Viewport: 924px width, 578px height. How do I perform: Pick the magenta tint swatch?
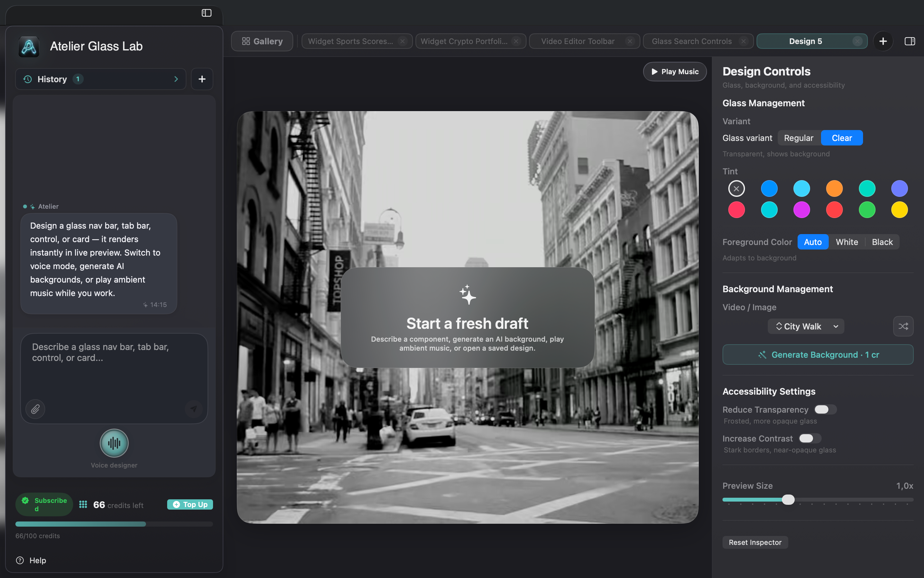(x=801, y=210)
